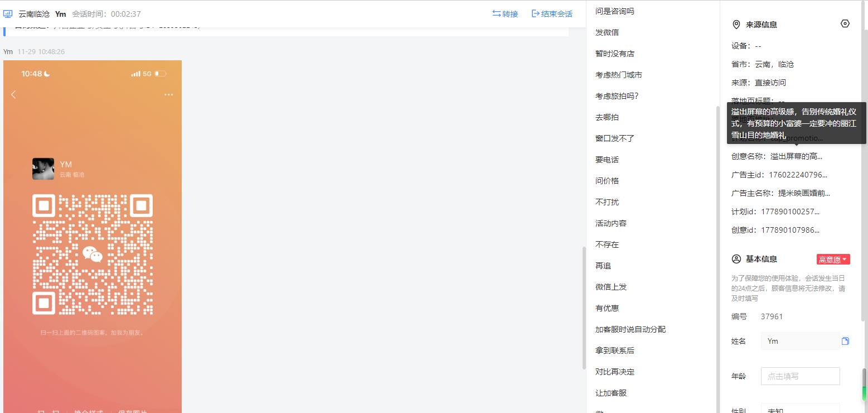The width and height of the screenshot is (868, 413).
Task: Click the 创意名称 value in source info
Action: tap(796, 156)
